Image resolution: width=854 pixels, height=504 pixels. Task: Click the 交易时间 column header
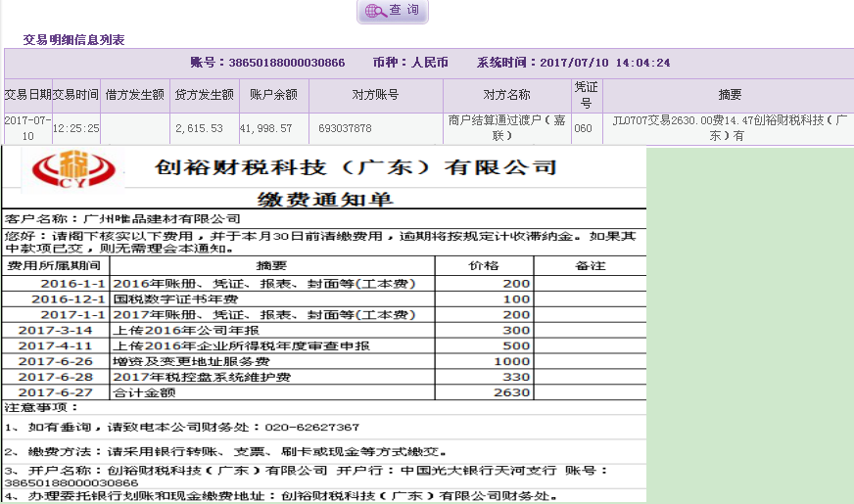click(x=75, y=95)
